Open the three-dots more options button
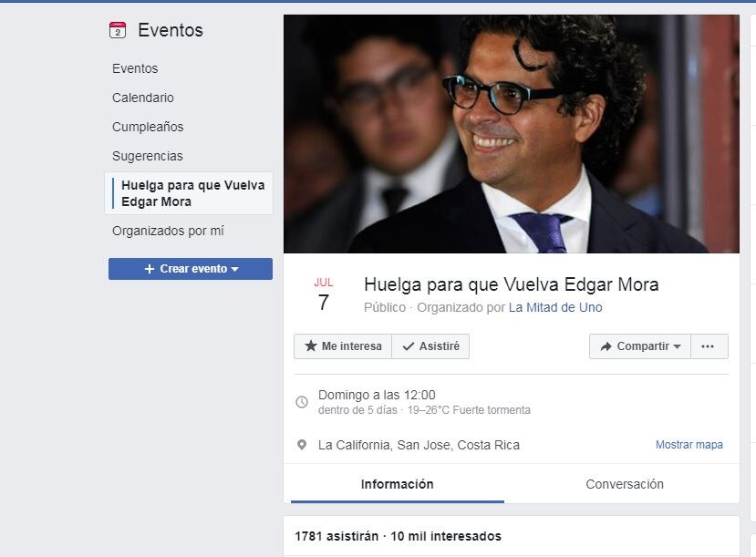The image size is (756, 557). (708, 346)
